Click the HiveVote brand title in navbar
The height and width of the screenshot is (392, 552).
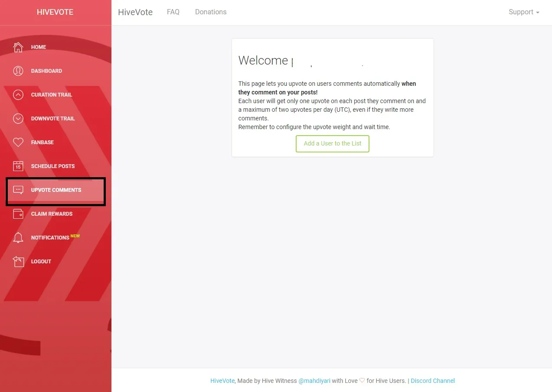[135, 12]
